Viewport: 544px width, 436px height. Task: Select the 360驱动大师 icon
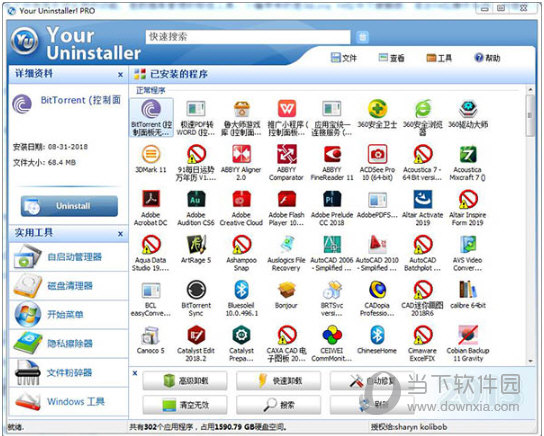pos(468,109)
